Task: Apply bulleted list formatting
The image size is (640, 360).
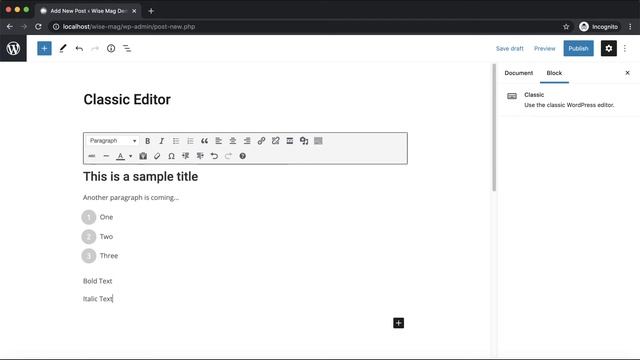Action: tap(176, 141)
